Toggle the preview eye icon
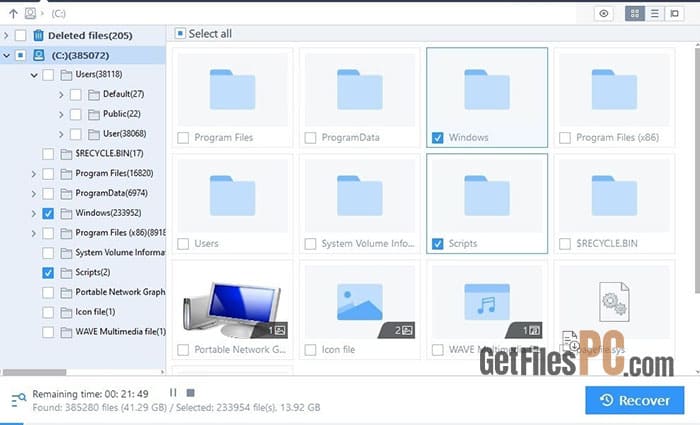Screen dimensions: 700x425 (604, 13)
